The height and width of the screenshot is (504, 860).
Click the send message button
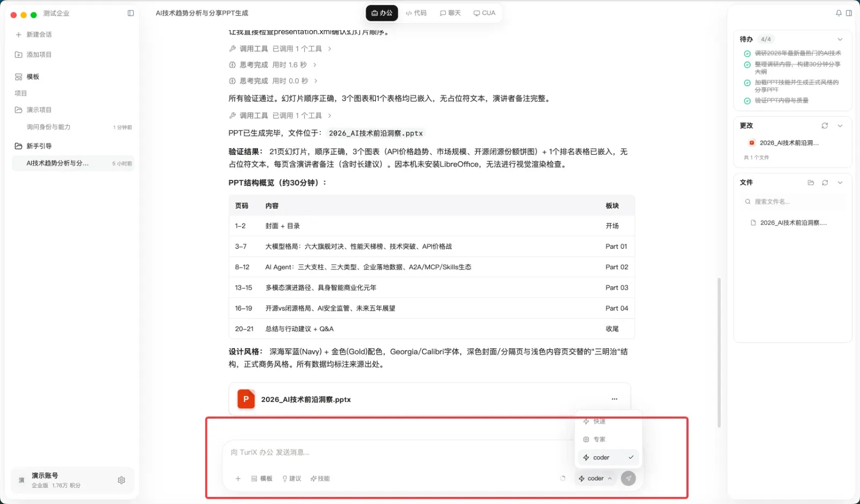click(628, 478)
